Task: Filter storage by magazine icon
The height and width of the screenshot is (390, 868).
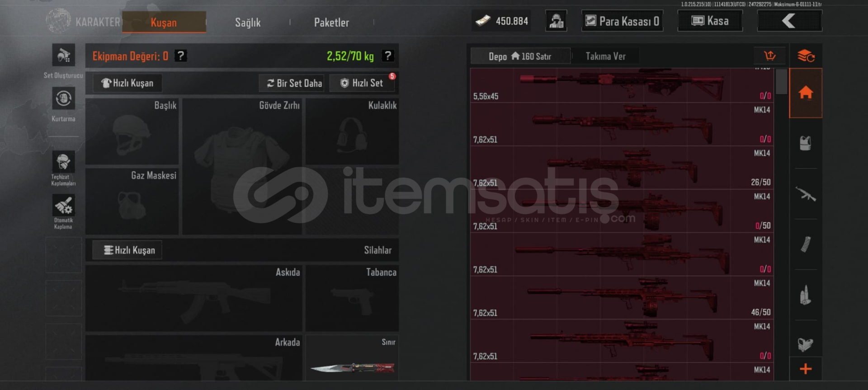Action: pyautogui.click(x=806, y=244)
